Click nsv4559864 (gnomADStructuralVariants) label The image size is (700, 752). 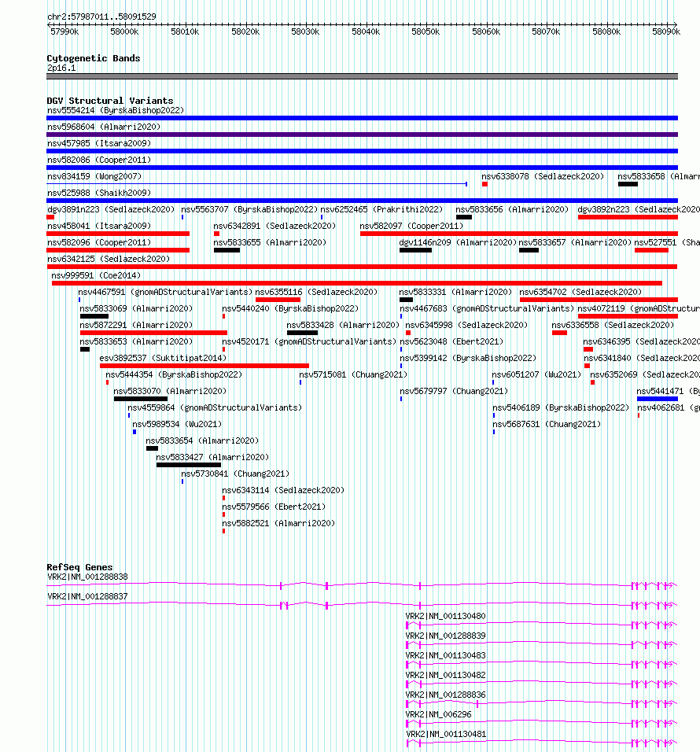[215, 407]
